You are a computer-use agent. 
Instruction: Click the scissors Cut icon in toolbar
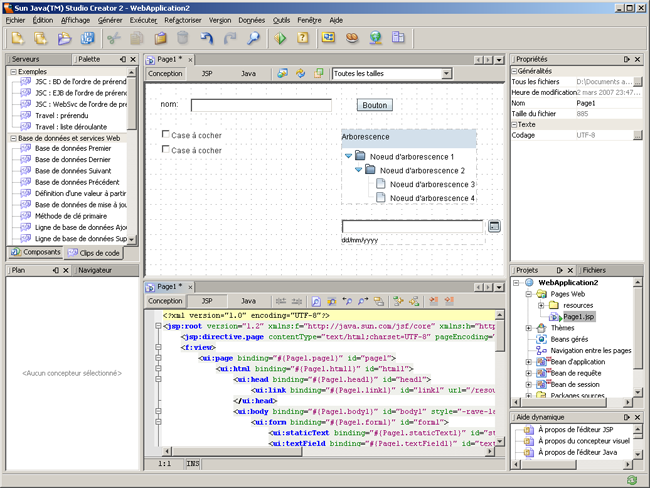[113, 39]
